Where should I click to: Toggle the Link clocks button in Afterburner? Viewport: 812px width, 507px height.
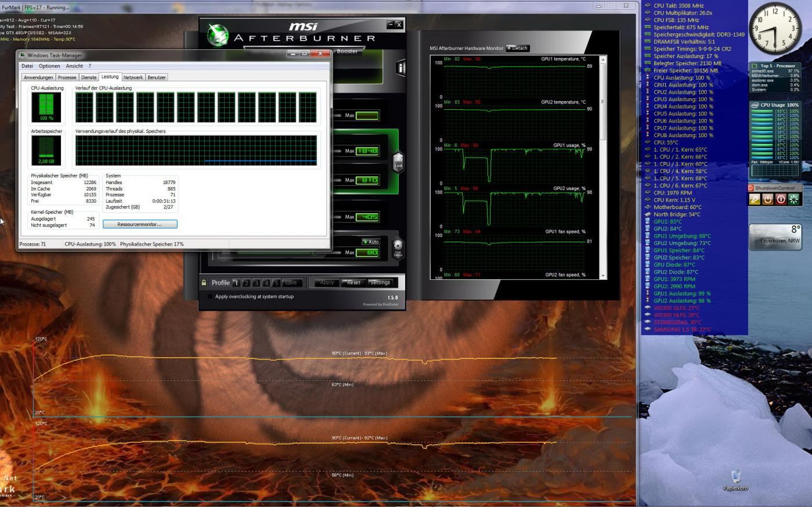pyautogui.click(x=398, y=162)
